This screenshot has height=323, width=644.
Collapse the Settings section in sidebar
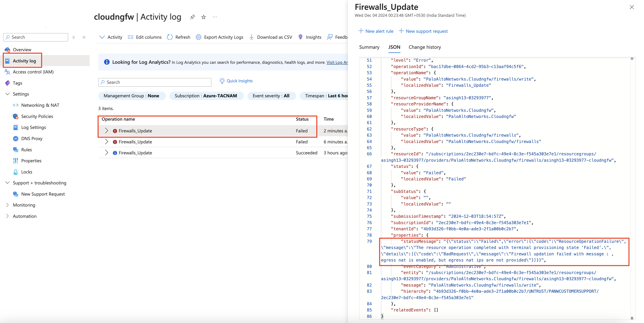click(x=7, y=94)
